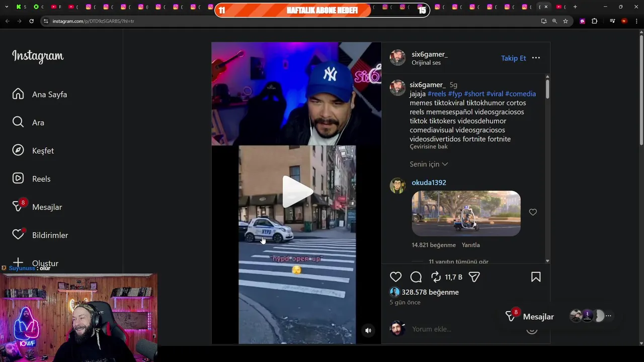Open the Ara search icon
644x362 pixels.
coord(18,122)
